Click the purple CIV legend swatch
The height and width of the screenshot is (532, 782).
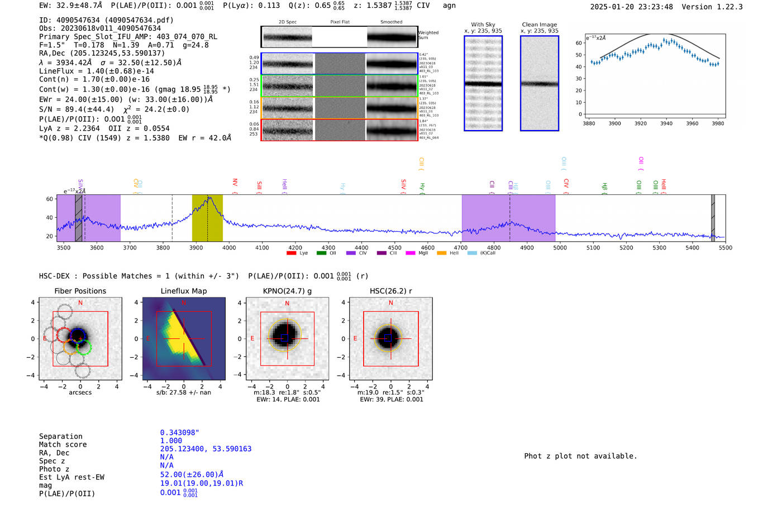pyautogui.click(x=351, y=253)
